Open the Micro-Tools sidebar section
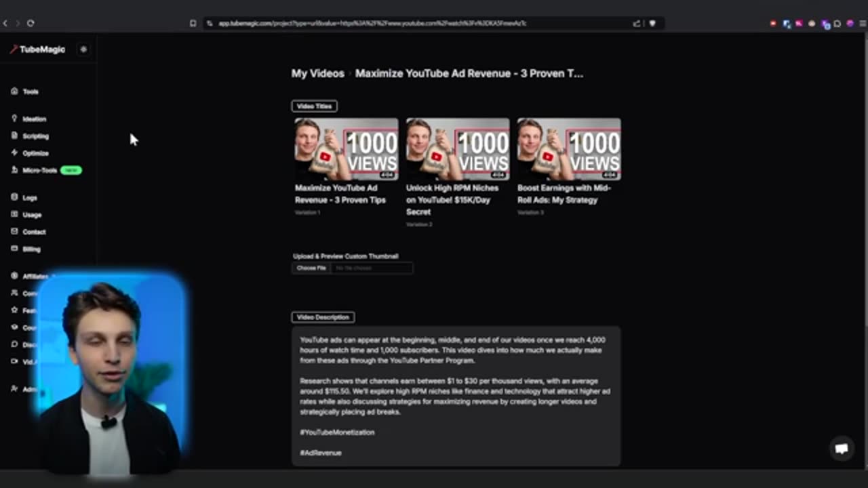The height and width of the screenshot is (488, 868). coord(39,170)
